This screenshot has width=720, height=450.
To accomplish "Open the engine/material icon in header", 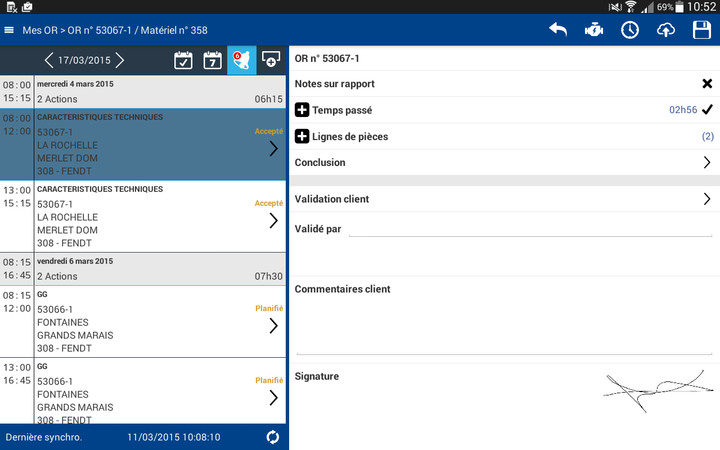I will click(x=594, y=30).
